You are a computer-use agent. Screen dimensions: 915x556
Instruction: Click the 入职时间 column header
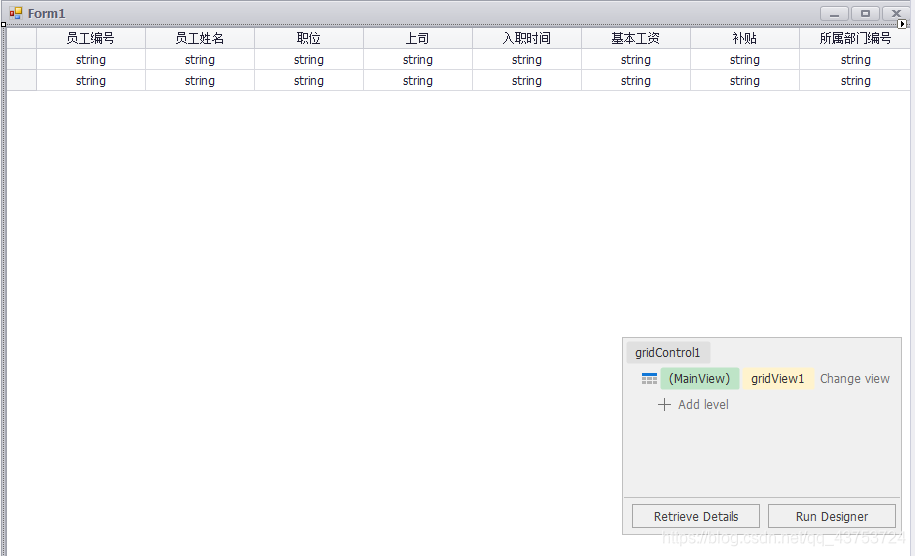pos(527,39)
